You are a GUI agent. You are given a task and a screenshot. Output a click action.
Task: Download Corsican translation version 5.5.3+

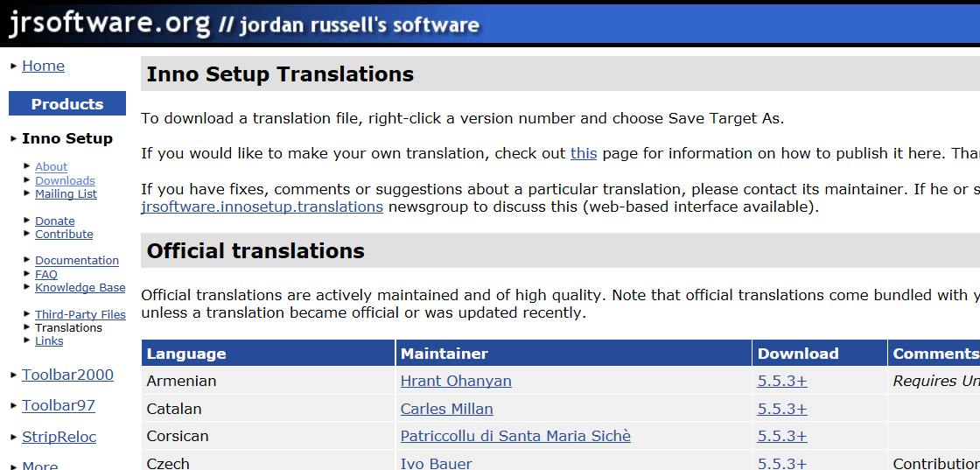[x=782, y=436]
